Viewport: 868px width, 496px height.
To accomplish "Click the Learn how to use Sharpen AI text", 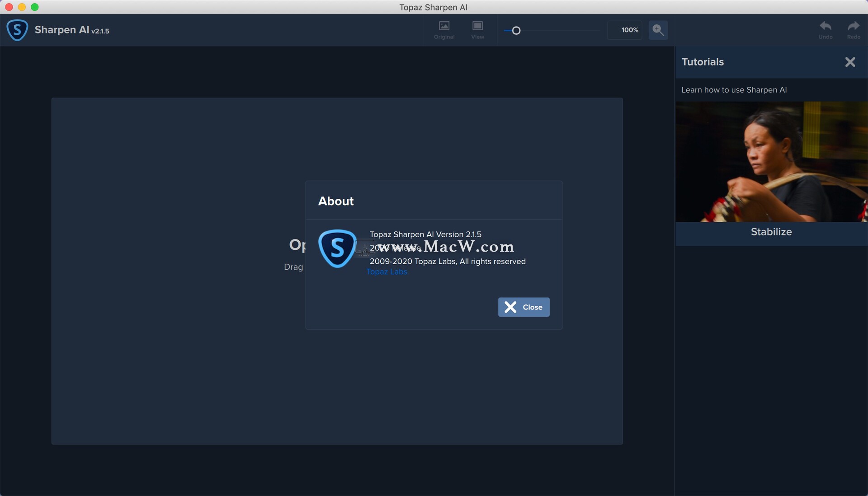I will point(734,90).
